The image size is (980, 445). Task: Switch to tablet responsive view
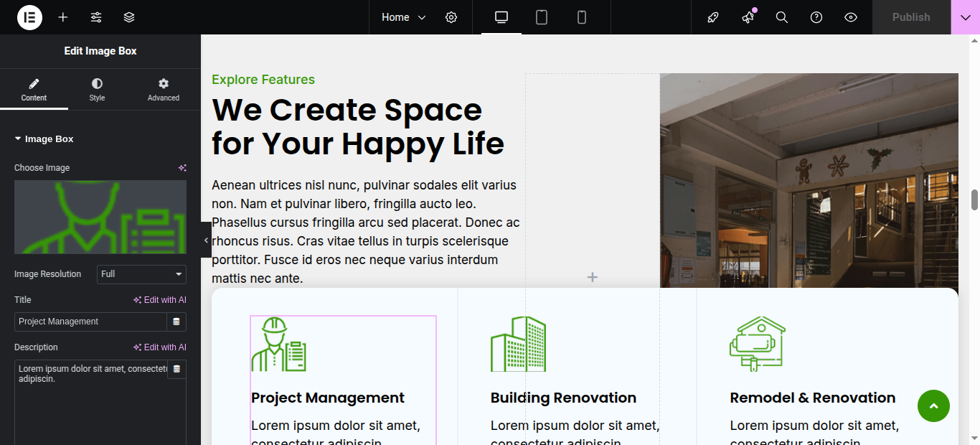click(542, 17)
